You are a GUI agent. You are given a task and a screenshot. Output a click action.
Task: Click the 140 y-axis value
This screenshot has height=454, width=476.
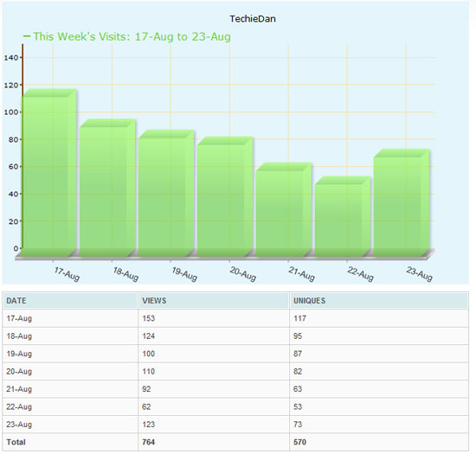pyautogui.click(x=11, y=58)
